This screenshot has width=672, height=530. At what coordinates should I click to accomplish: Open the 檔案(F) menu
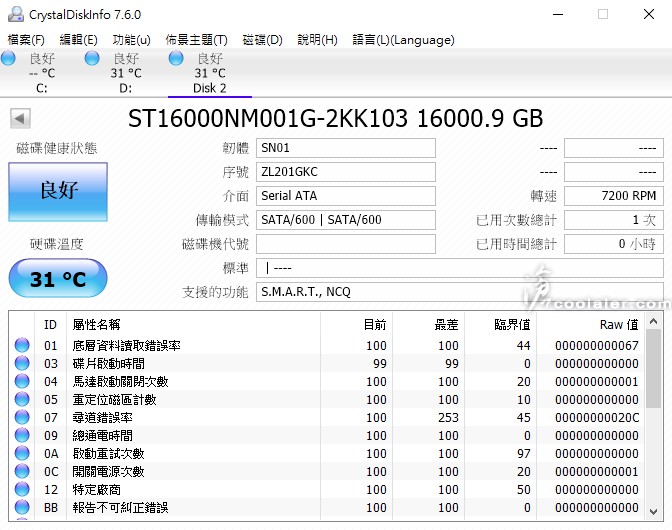point(26,40)
